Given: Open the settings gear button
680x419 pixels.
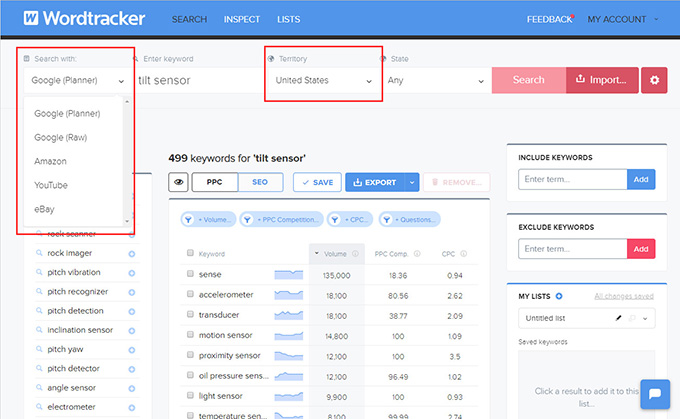Looking at the screenshot, I should (655, 80).
